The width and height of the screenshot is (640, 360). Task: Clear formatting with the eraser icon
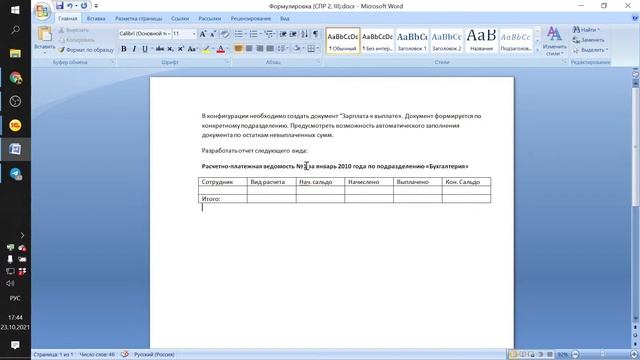pyautogui.click(x=224, y=34)
